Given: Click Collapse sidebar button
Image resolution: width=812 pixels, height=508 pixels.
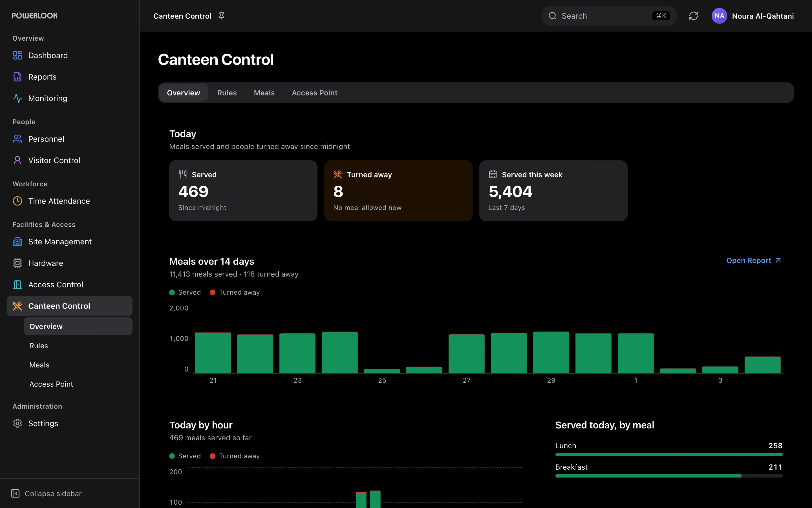Looking at the screenshot, I should [46, 494].
